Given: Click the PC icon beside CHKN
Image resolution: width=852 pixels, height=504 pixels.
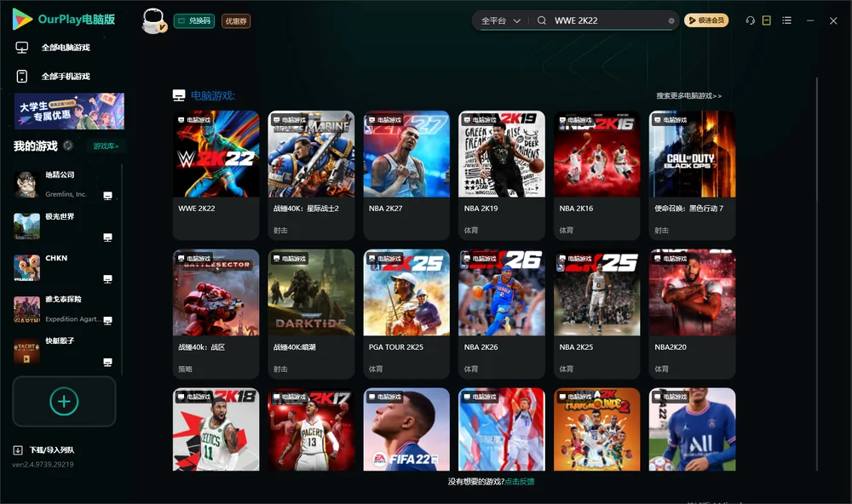Looking at the screenshot, I should (107, 279).
